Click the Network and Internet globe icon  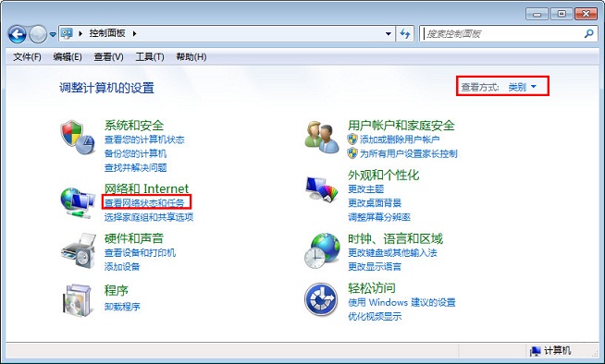pyautogui.click(x=78, y=203)
